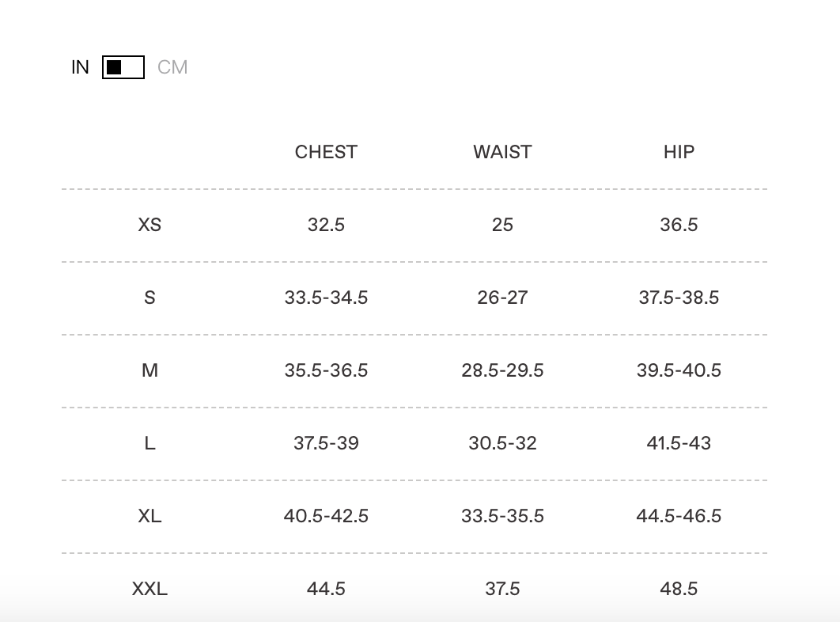
Task: Select the XL size row label
Action: point(149,516)
